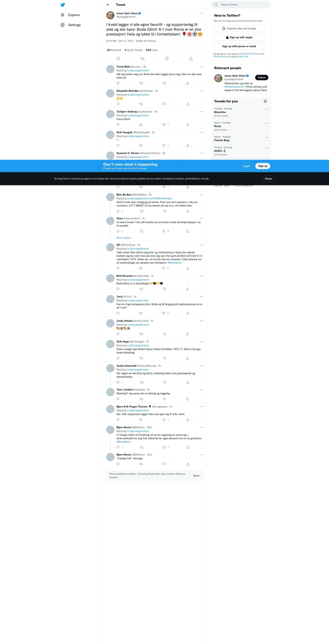Open more options on main tweet
The width and height of the screenshot is (329, 644).
point(202,14)
